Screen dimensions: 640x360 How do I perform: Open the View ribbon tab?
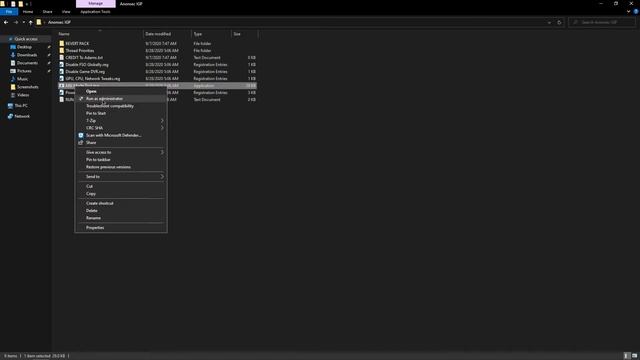(66, 12)
